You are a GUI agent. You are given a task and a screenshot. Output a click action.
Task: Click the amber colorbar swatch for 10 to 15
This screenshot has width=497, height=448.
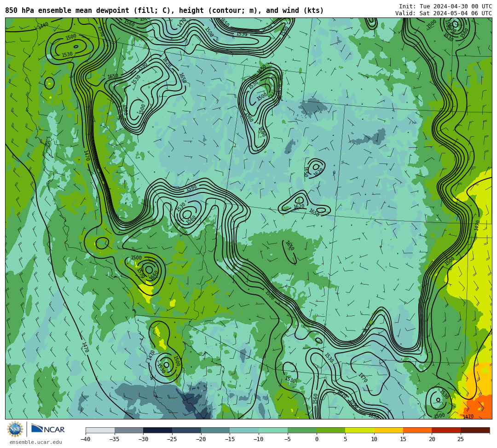tap(388, 430)
